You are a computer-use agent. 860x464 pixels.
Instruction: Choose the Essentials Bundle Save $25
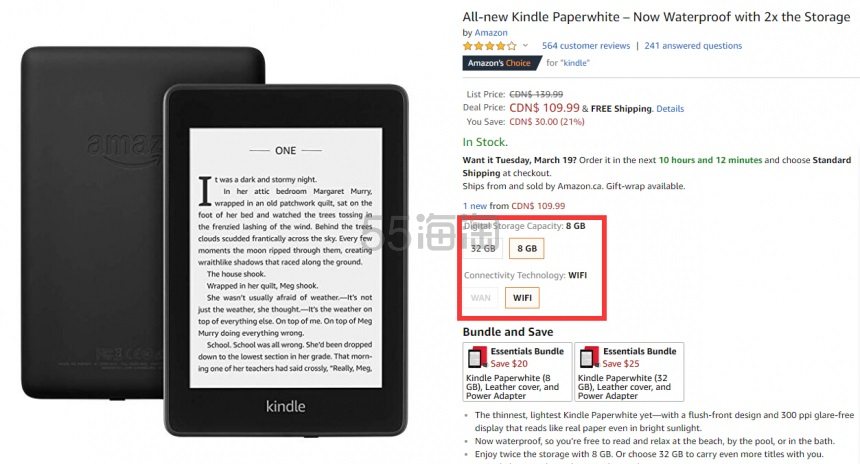pyautogui.click(x=629, y=372)
